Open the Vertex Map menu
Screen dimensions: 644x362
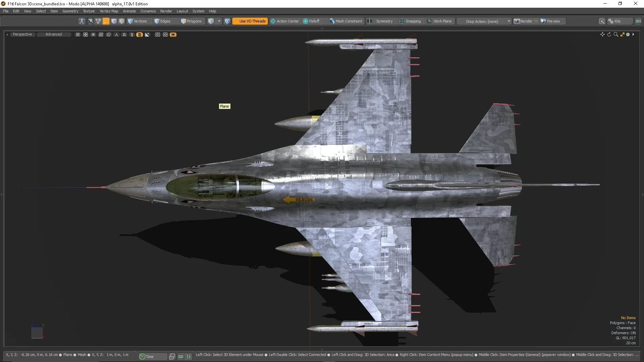pos(109,11)
